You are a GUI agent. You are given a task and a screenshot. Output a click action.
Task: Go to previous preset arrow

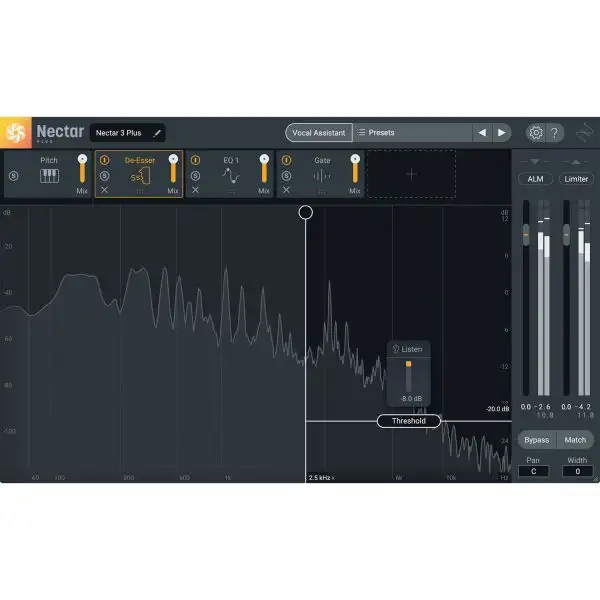(x=481, y=132)
